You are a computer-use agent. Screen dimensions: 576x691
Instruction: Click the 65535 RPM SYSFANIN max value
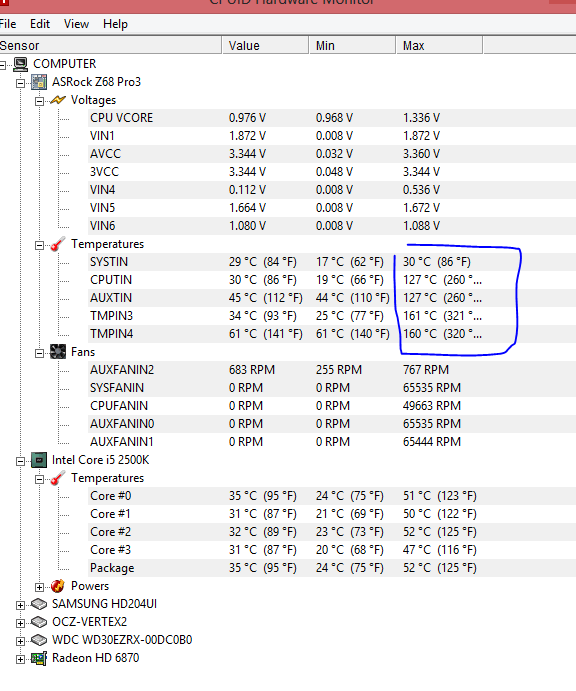pos(432,388)
